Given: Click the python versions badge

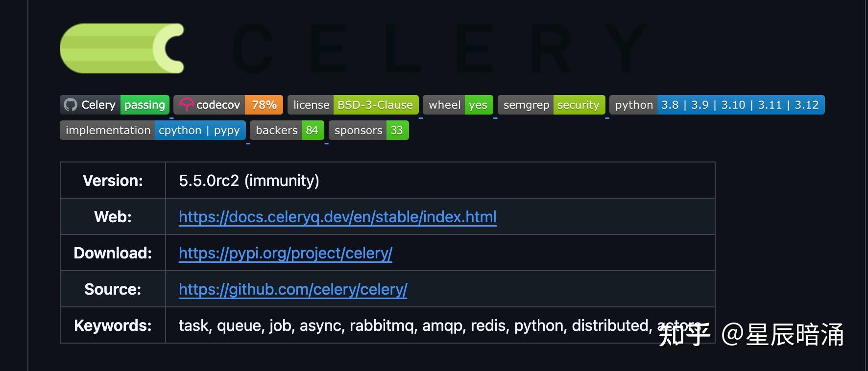Looking at the screenshot, I should coord(717,105).
